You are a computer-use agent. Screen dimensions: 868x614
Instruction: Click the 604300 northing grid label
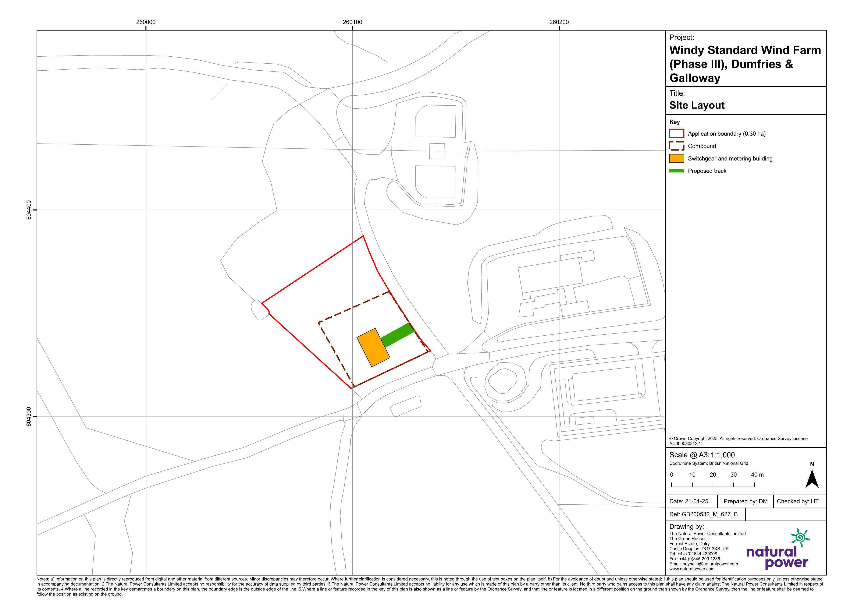[x=29, y=417]
